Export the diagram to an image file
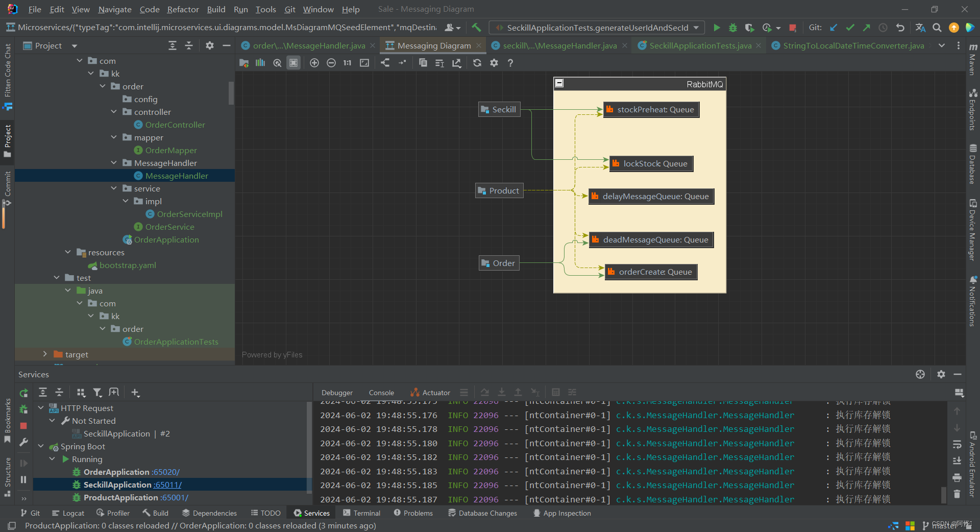The width and height of the screenshot is (980, 532). point(457,63)
